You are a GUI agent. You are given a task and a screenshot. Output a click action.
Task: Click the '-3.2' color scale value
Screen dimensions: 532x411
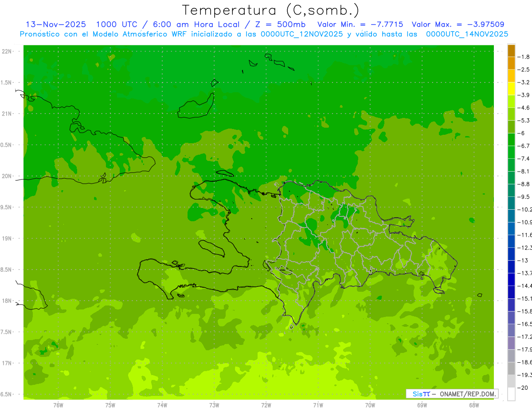click(524, 82)
